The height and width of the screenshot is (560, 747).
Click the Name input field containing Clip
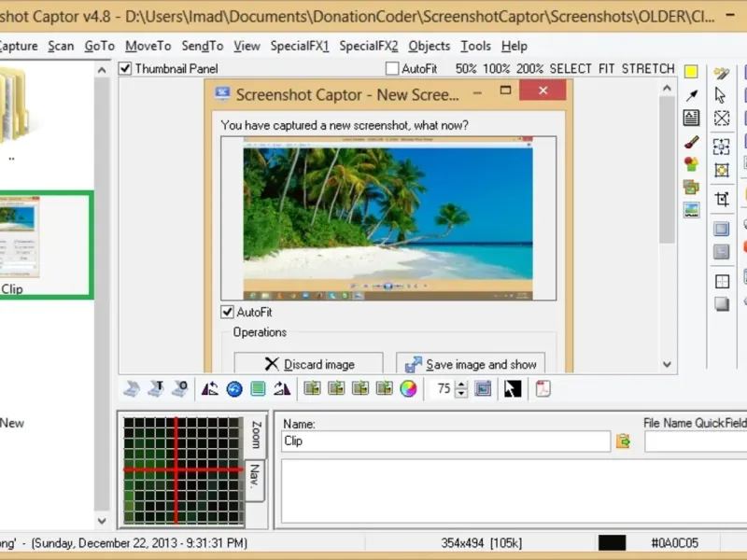tap(445, 441)
